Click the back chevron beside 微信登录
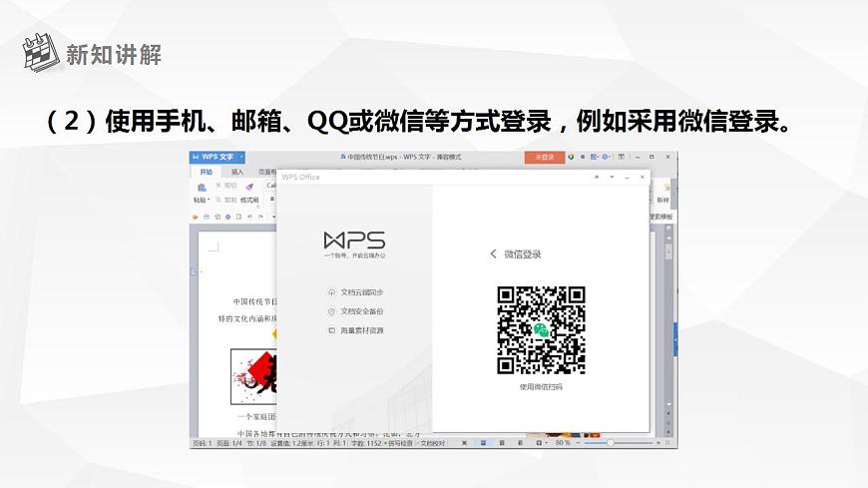Viewport: 868px width, 488px height. (x=493, y=253)
